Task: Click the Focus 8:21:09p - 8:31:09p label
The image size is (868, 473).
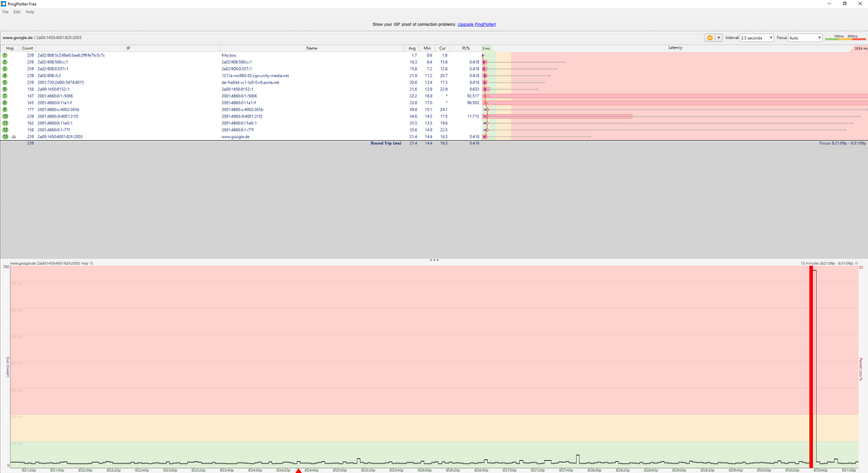Action: (842, 143)
